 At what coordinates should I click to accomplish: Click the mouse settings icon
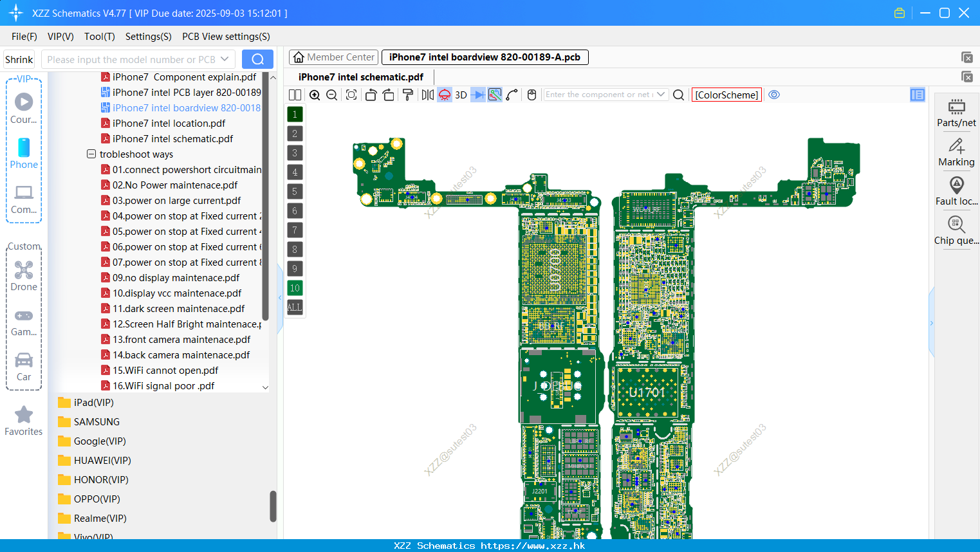(x=532, y=95)
